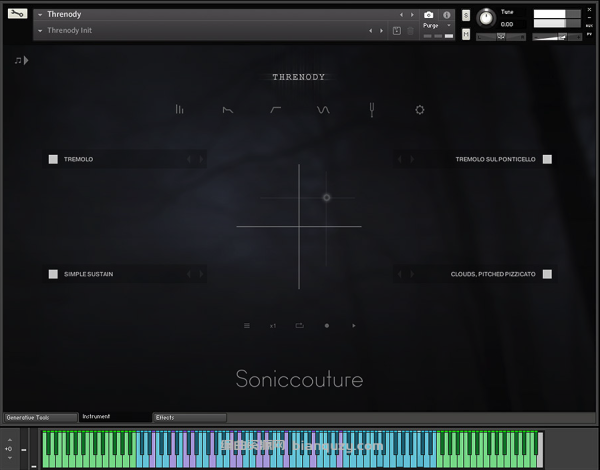600x470 pixels.
Task: Enable the Tremolo Sul Ponticello checkbox
Action: (x=547, y=159)
